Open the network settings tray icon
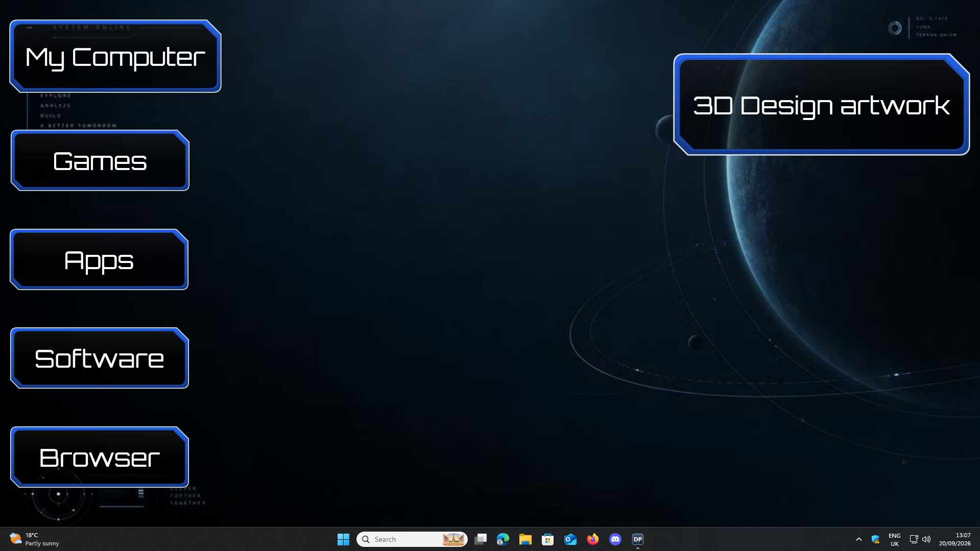 [914, 539]
